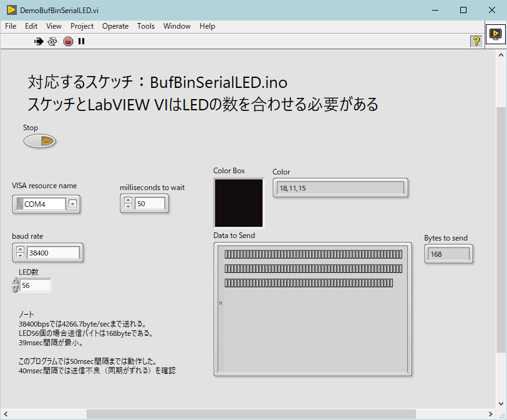The width and height of the screenshot is (507, 420).
Task: Open the Project menu
Action: tap(82, 26)
